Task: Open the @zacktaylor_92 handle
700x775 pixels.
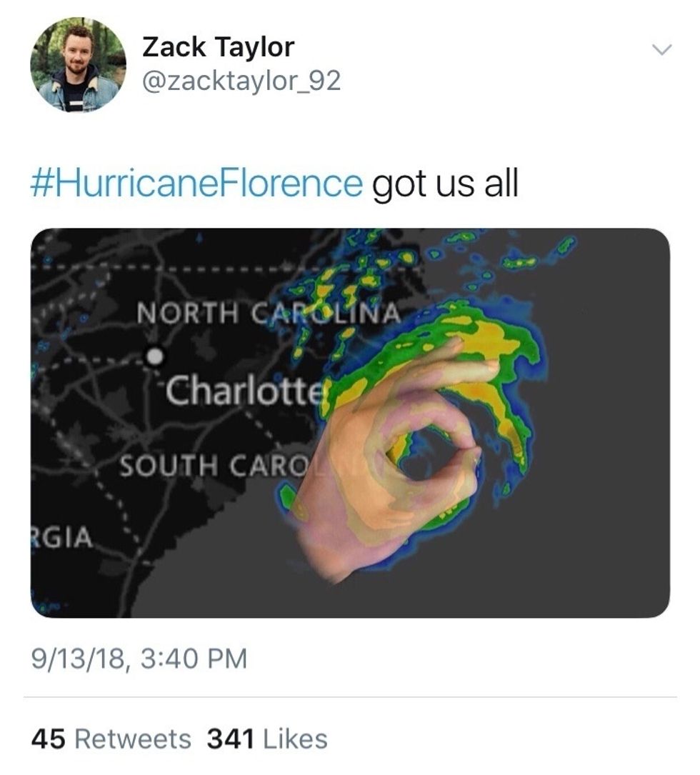Action: (241, 81)
